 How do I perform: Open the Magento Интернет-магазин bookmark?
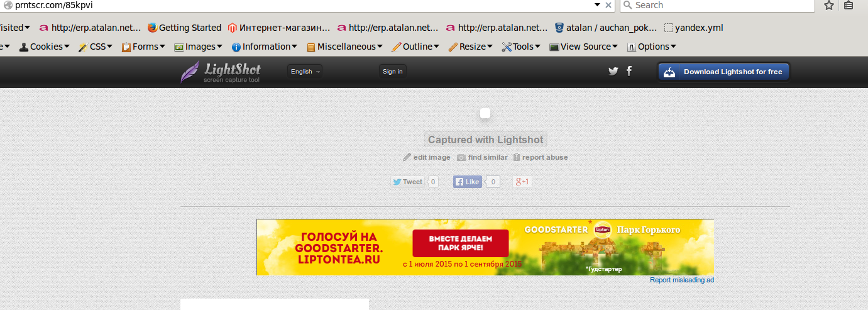tap(279, 28)
